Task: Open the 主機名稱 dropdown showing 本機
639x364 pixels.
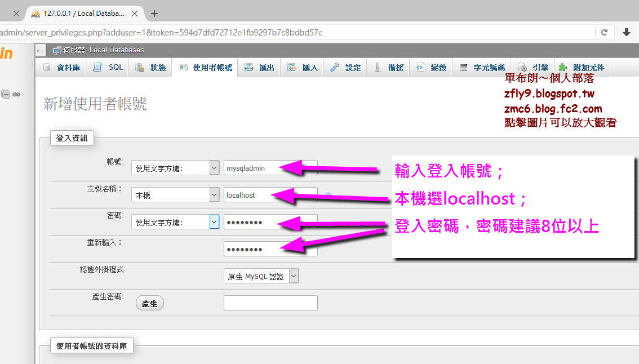Action: coord(175,195)
